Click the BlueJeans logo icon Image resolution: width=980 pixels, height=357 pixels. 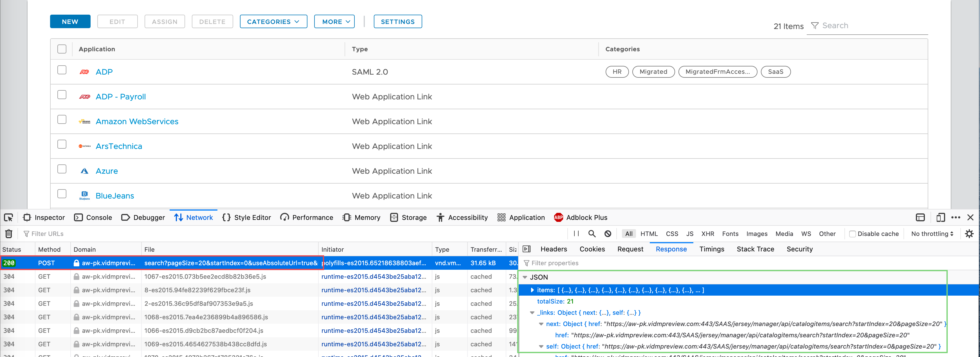click(x=84, y=196)
